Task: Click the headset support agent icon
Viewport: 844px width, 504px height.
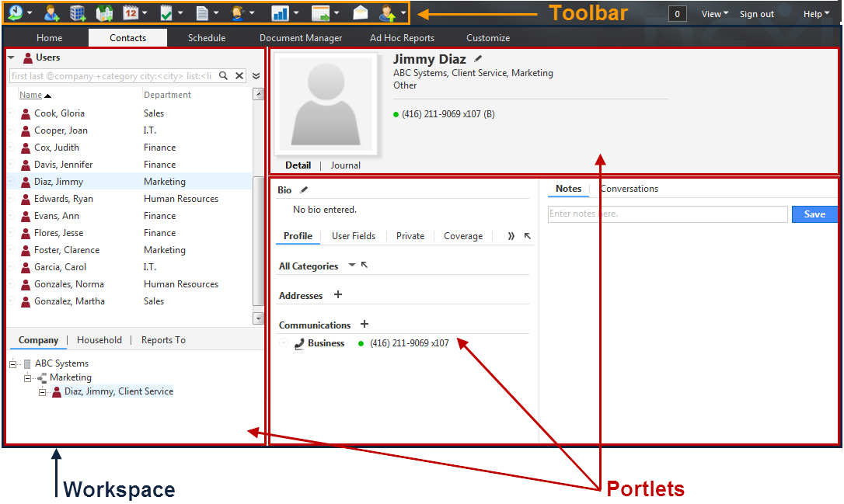Action: pos(237,13)
